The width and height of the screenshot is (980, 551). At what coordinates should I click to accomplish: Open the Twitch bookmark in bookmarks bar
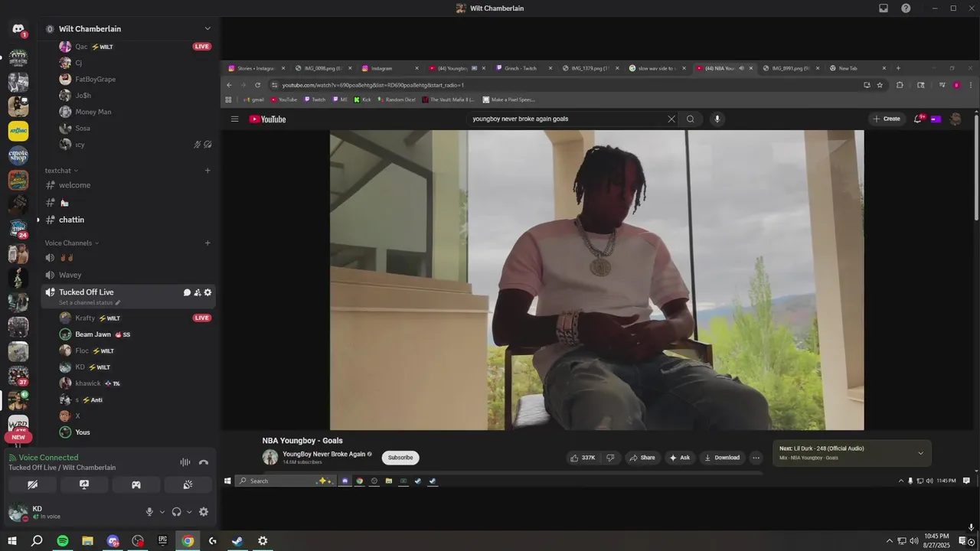[315, 99]
